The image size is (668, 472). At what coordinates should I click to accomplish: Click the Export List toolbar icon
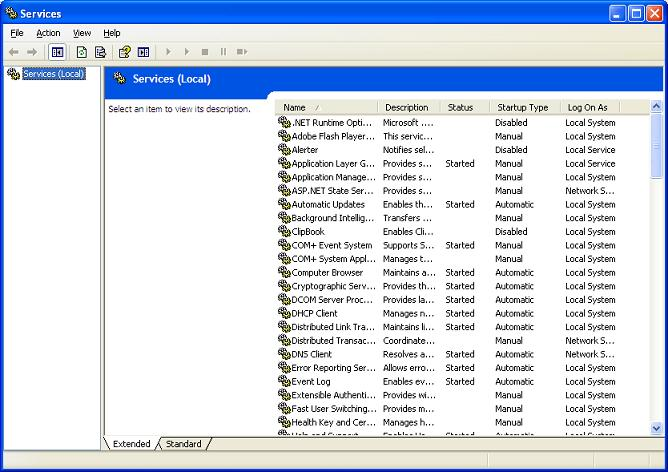(x=100, y=51)
